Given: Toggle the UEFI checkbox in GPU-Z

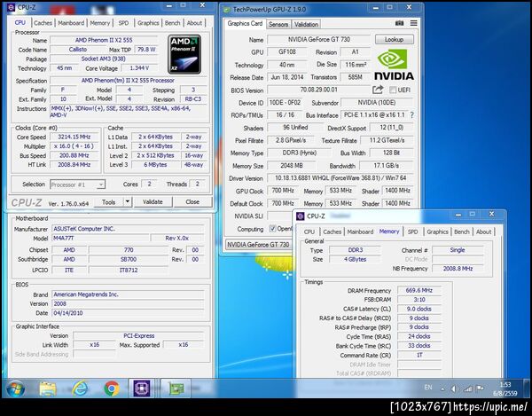Looking at the screenshot, I should coord(393,90).
